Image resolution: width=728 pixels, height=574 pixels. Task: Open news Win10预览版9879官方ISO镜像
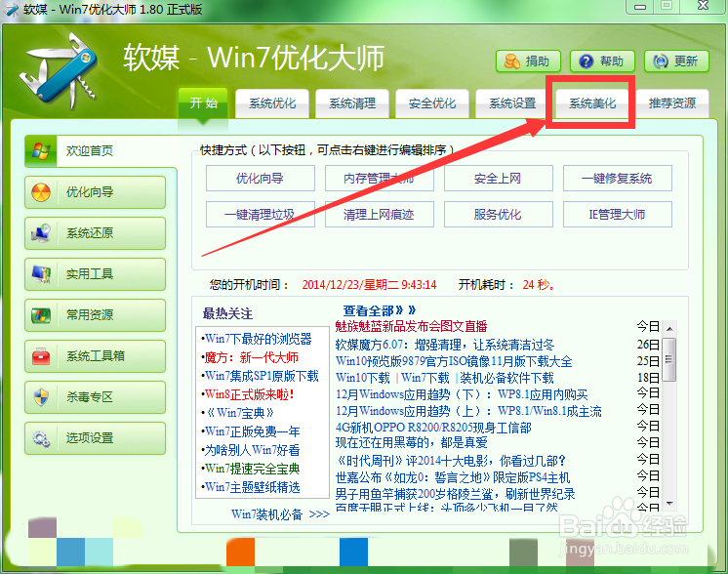454,361
